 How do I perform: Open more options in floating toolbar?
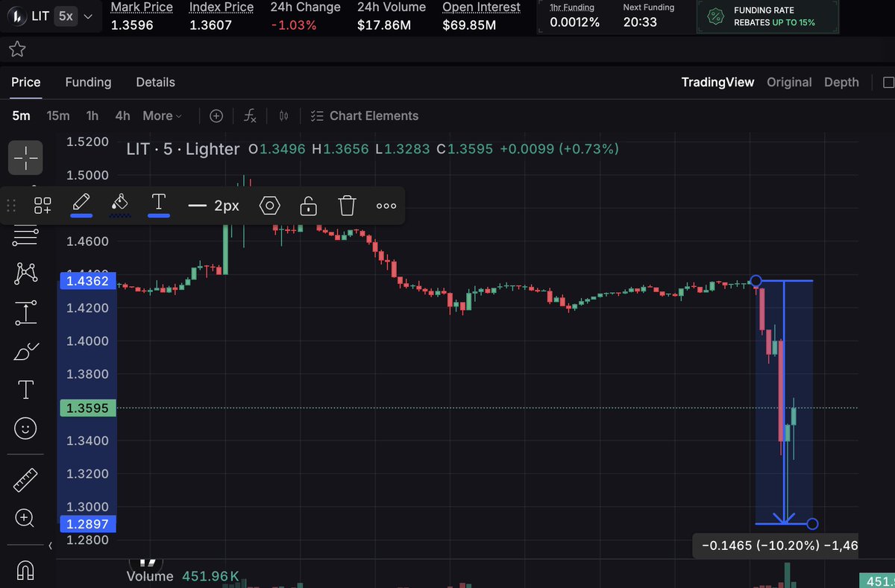click(386, 206)
